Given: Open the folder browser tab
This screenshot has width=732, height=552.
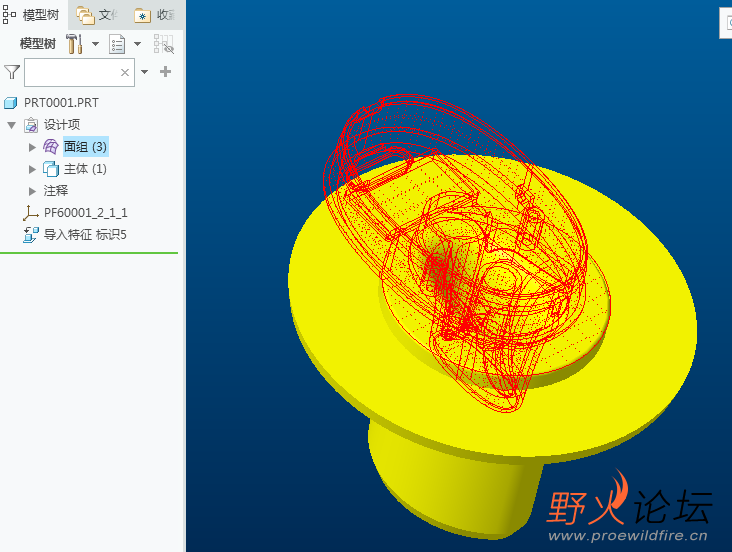Looking at the screenshot, I should 98,15.
